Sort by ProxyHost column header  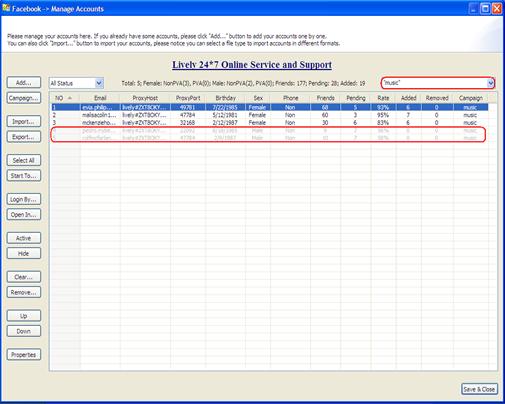pos(145,98)
